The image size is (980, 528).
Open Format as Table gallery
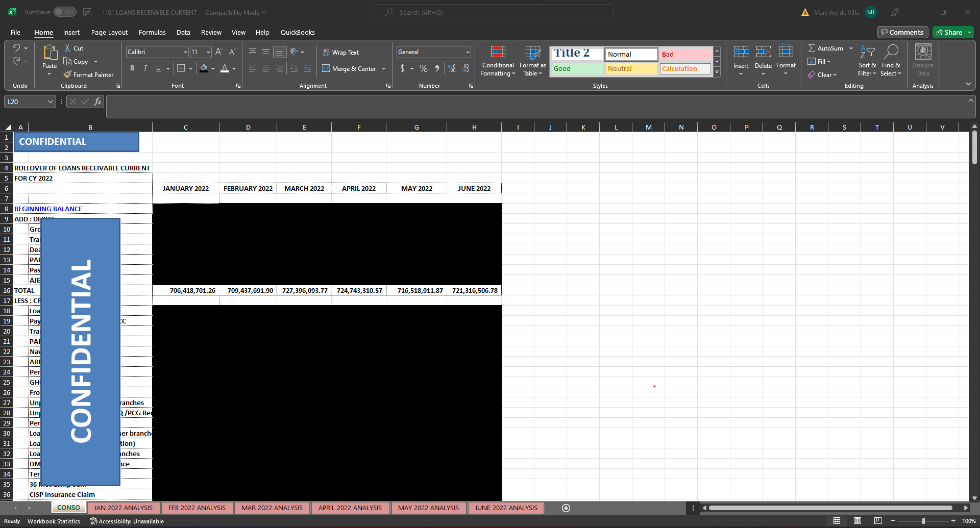click(x=533, y=61)
